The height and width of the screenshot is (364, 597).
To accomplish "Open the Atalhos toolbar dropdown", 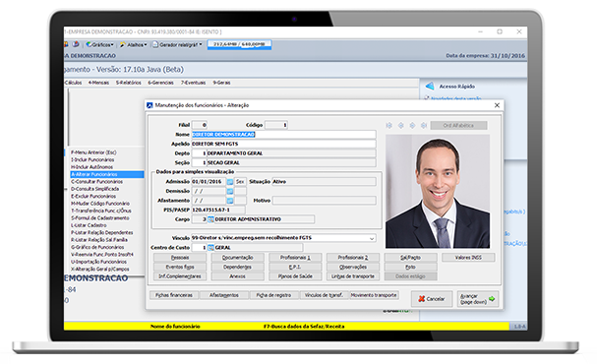I will pyautogui.click(x=133, y=45).
